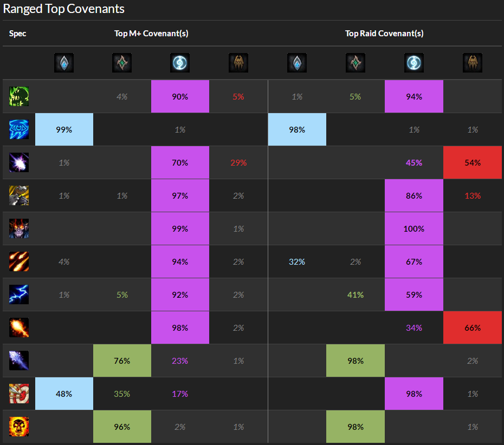Click the Kyrian covenant icon under Top M+
The height and width of the screenshot is (445, 504).
[64, 63]
